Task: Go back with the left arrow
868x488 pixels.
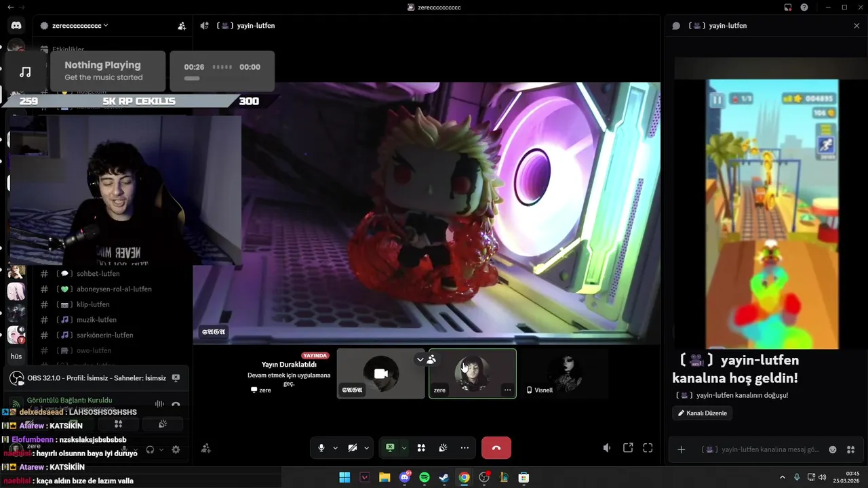Action: point(10,7)
